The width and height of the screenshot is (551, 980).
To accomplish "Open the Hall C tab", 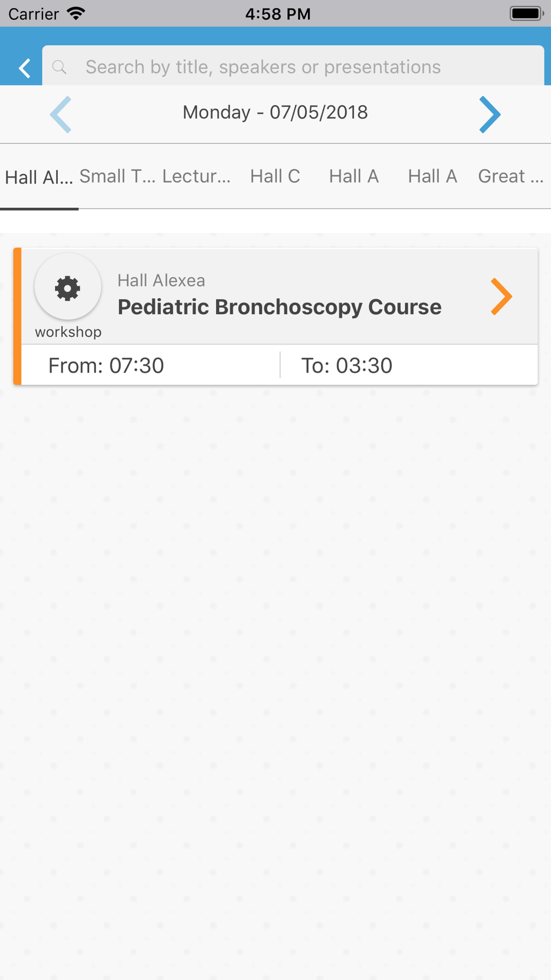I will [275, 176].
